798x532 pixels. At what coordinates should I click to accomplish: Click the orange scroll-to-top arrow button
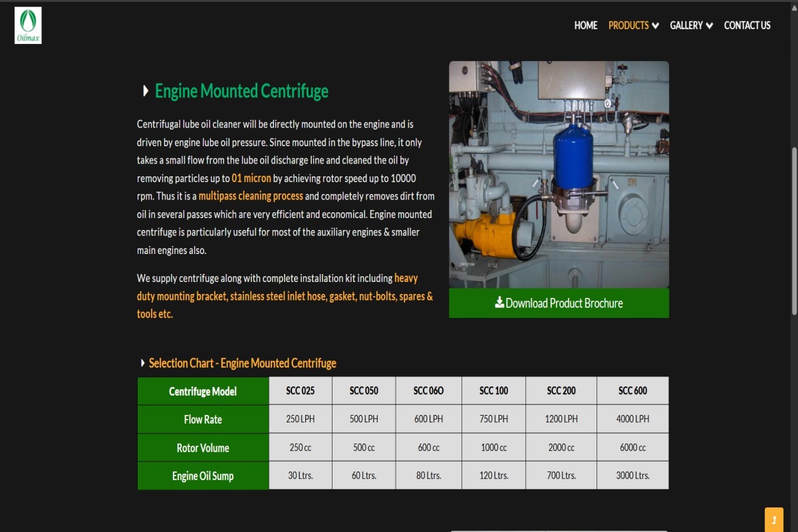point(773,519)
